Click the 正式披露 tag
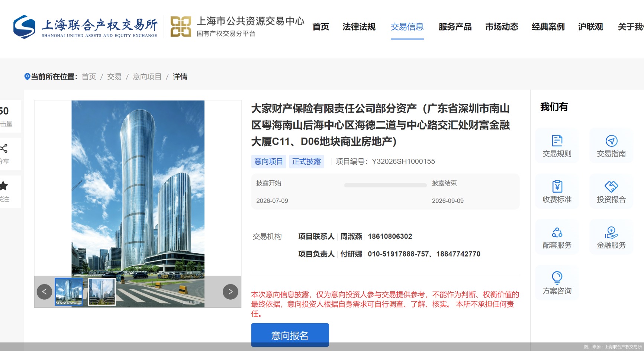Image resolution: width=644 pixels, height=351 pixels. [x=306, y=161]
